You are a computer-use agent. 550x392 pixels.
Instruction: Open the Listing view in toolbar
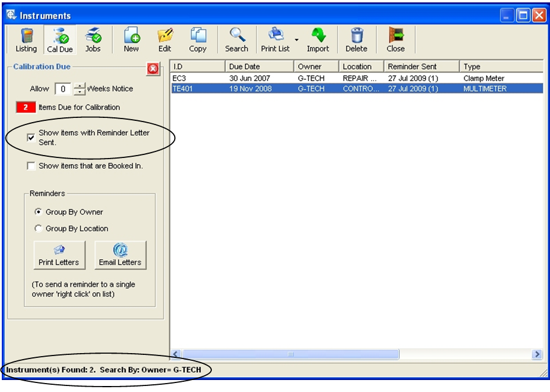[x=26, y=40]
